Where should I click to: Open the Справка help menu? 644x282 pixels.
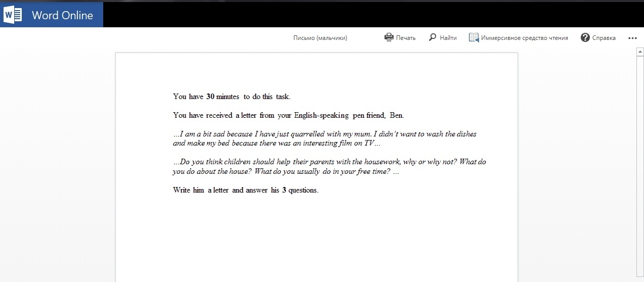pyautogui.click(x=598, y=37)
